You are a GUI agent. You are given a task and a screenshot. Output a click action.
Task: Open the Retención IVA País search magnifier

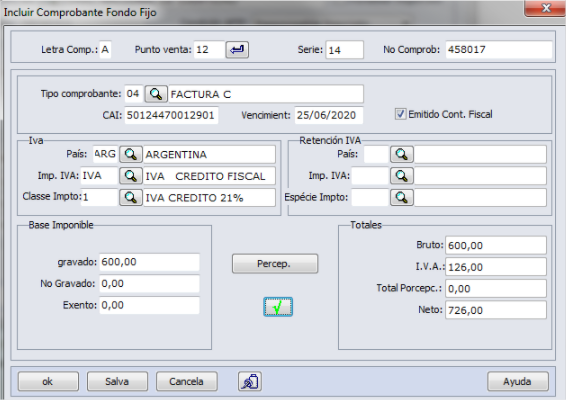[x=402, y=155]
